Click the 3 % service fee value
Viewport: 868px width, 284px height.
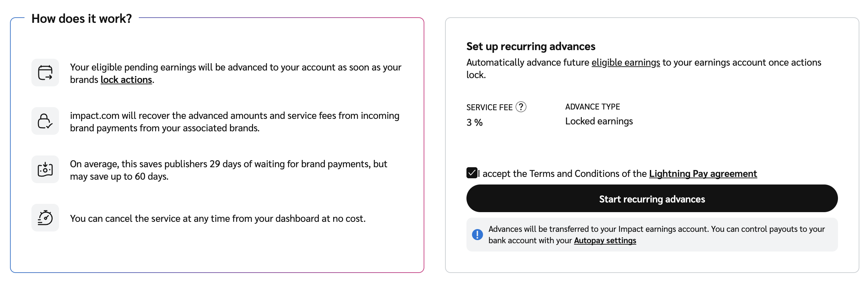pos(474,122)
